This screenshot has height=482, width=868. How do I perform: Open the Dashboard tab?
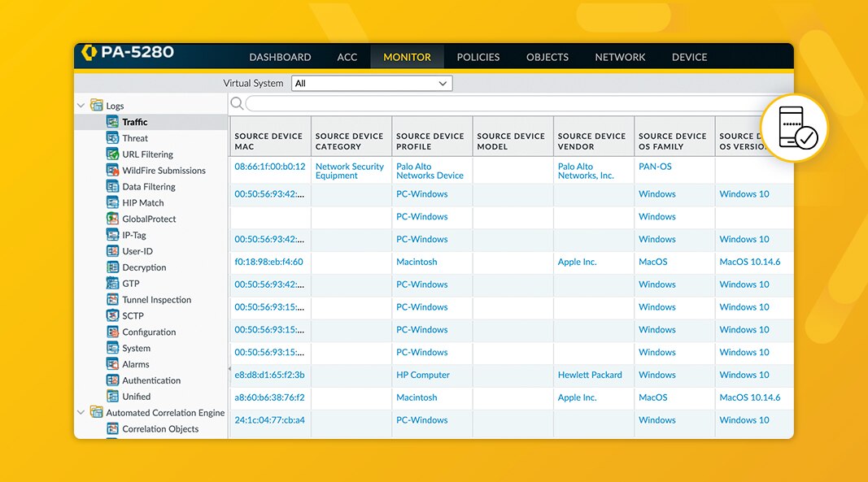click(280, 57)
